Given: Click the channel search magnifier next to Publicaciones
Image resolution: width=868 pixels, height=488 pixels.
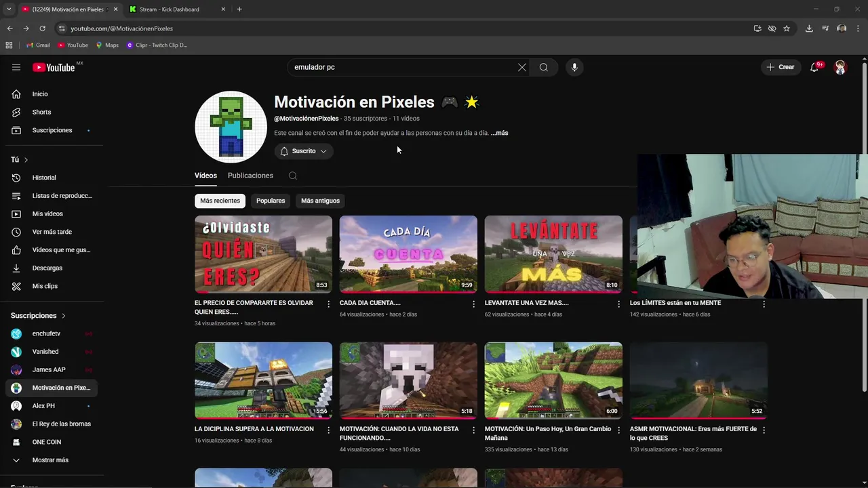Looking at the screenshot, I should pos(293,176).
